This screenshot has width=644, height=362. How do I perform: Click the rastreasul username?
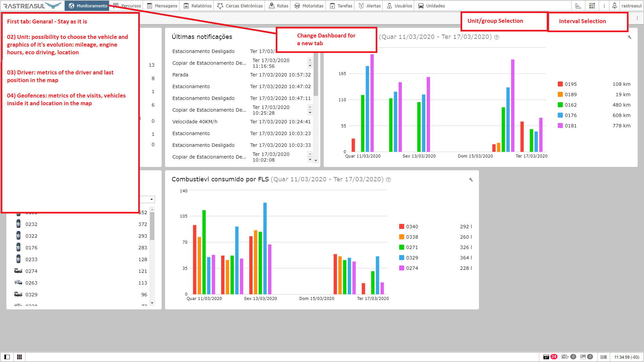(x=631, y=6)
